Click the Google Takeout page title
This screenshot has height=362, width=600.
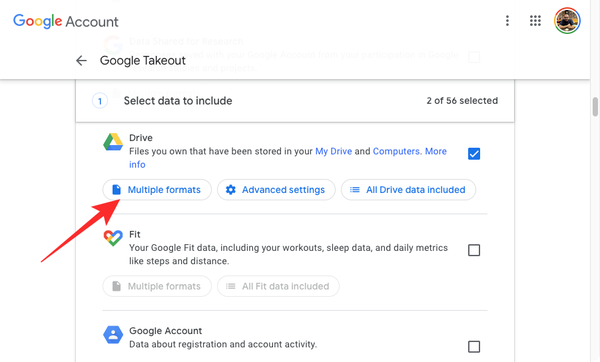(143, 60)
